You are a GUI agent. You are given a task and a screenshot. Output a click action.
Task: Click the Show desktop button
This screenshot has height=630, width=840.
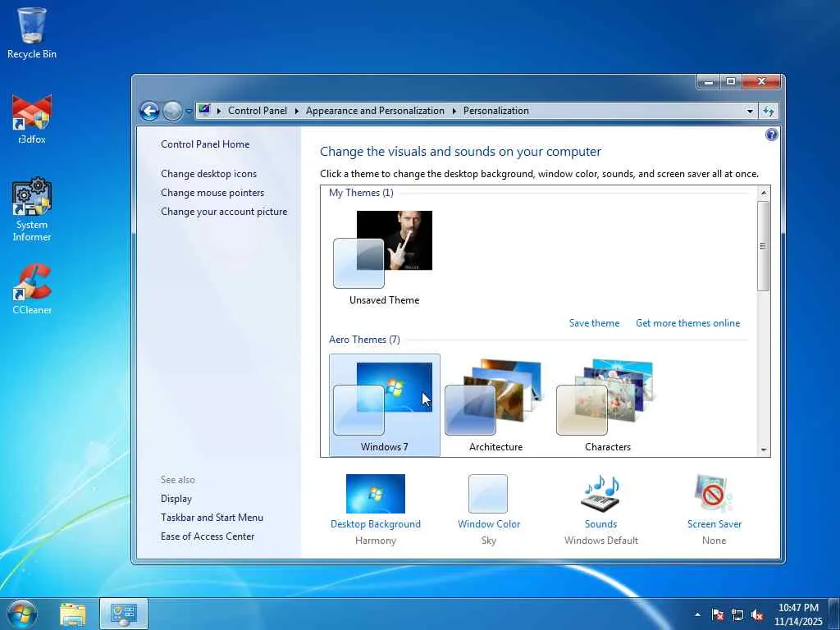(x=834, y=614)
